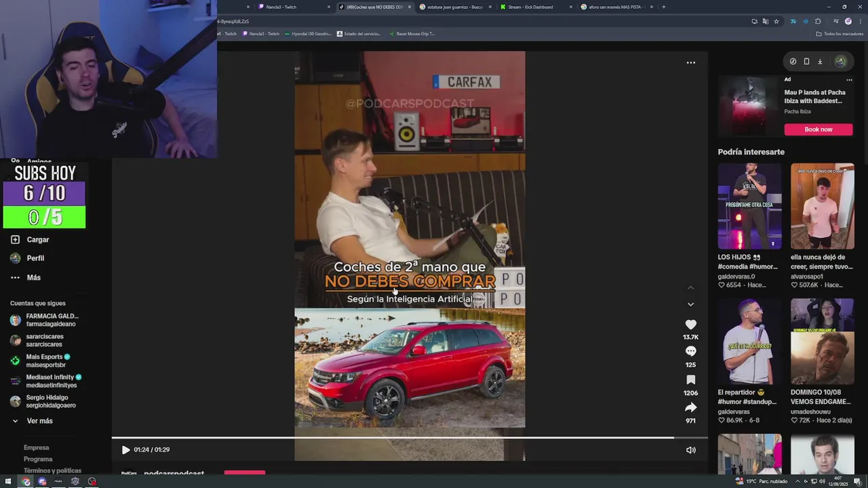Open the Mediaset Infinity followed account

(45, 381)
